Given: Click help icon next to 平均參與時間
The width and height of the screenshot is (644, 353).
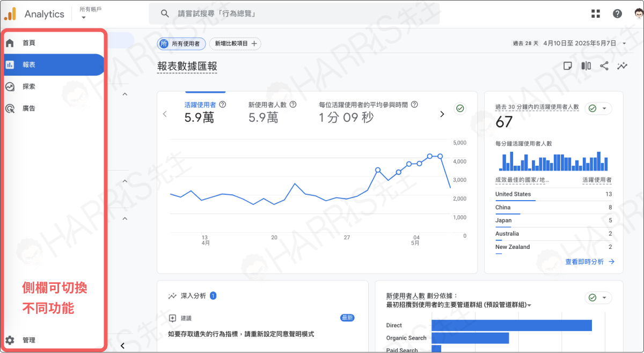Looking at the screenshot, I should pyautogui.click(x=414, y=105).
